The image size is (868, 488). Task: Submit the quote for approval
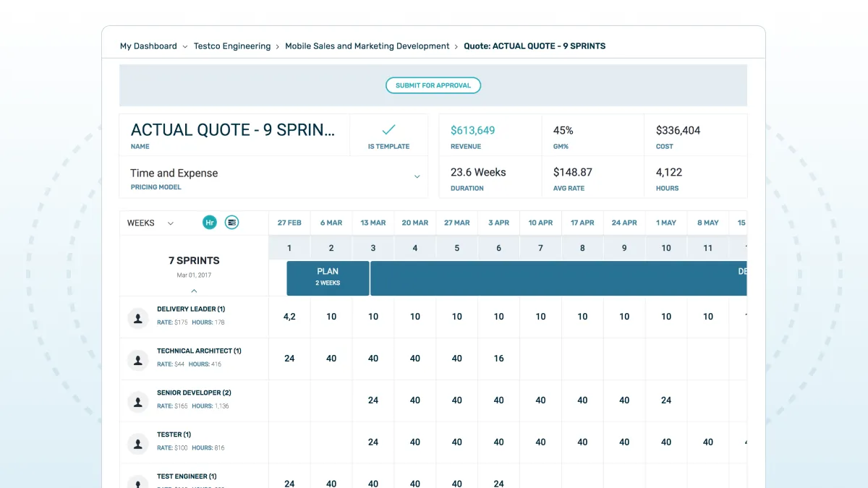point(433,85)
